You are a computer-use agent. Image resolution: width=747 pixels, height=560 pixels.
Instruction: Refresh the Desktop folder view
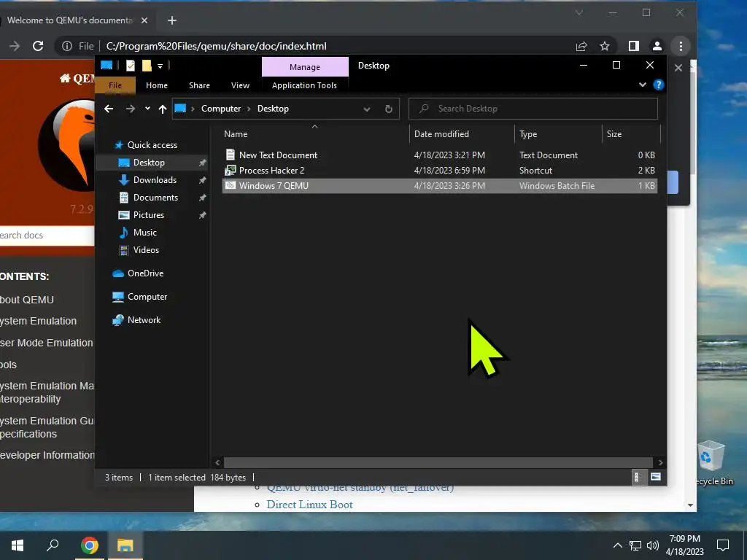pos(389,109)
